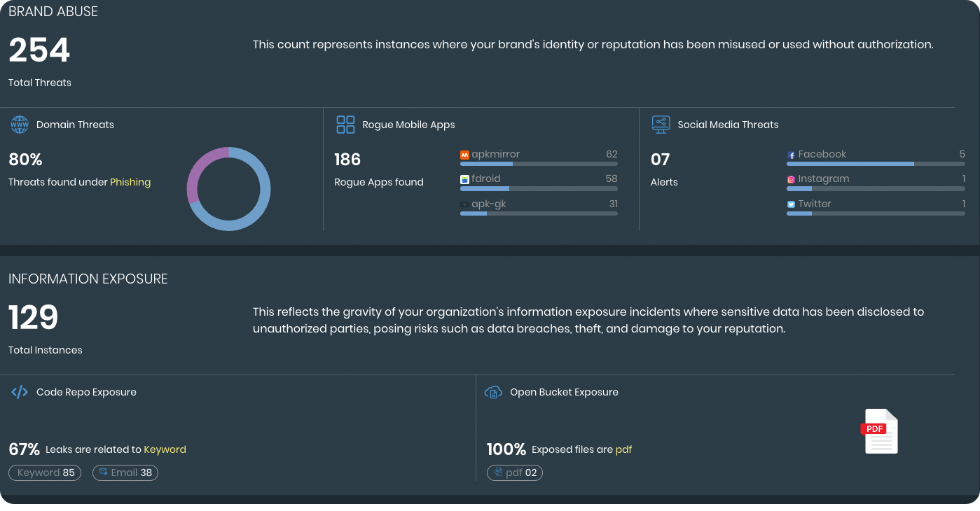This screenshot has width=980, height=511.
Task: Select the pdf 02 tag
Action: (515, 472)
